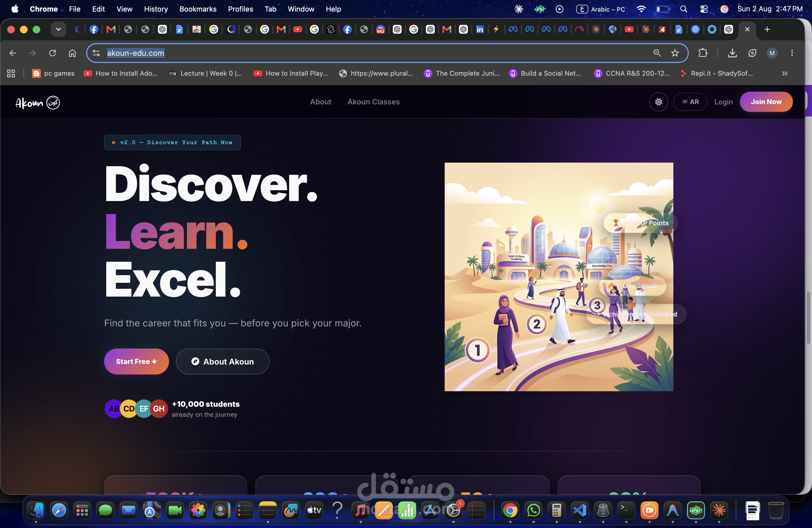Go back to the previous page

point(13,53)
